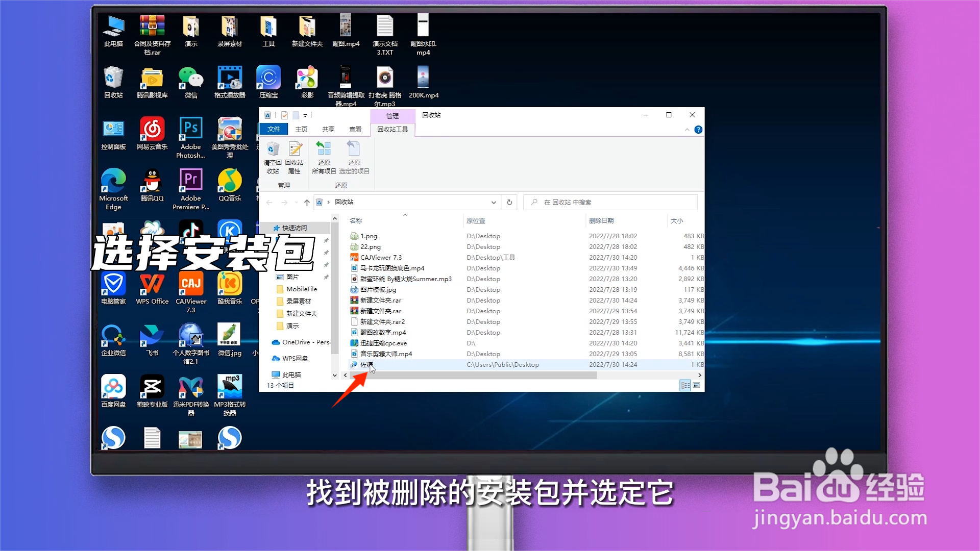Click the blue help question mark icon
The width and height of the screenshot is (980, 551).
pos(698,130)
